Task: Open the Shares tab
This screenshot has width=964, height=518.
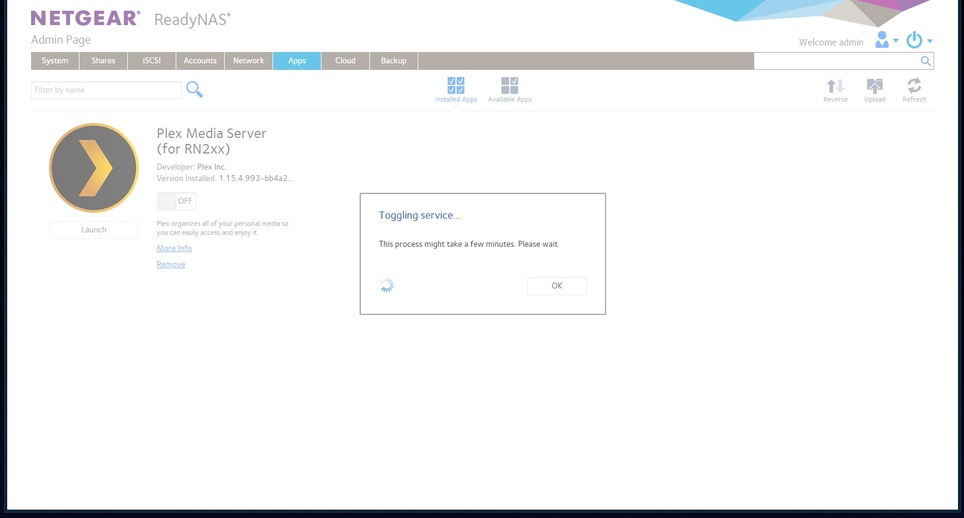Action: tap(103, 61)
